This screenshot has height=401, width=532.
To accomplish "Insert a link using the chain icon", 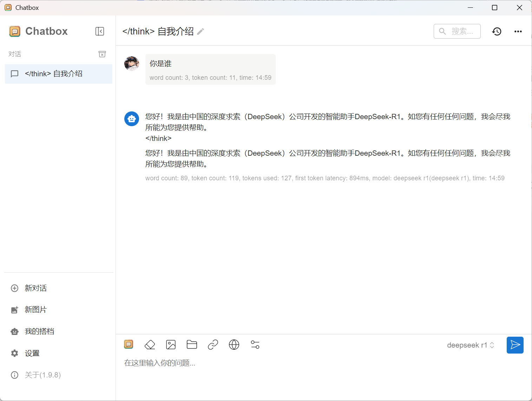I will click(213, 345).
